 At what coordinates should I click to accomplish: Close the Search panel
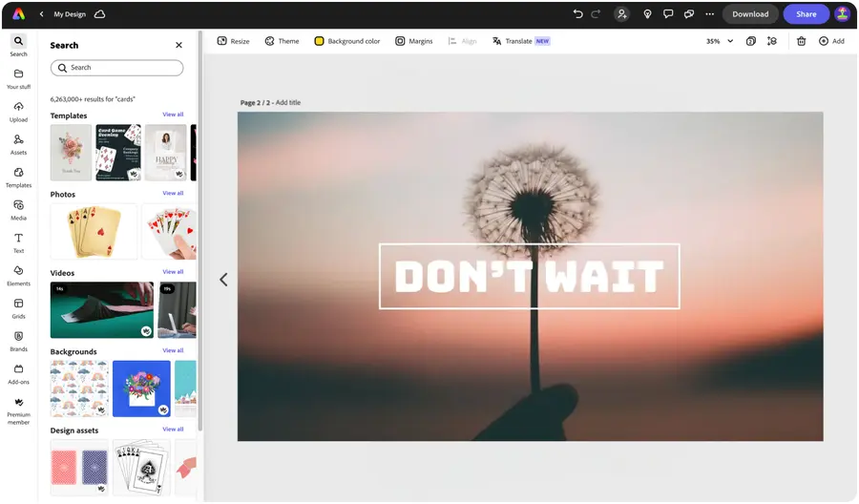coord(178,45)
